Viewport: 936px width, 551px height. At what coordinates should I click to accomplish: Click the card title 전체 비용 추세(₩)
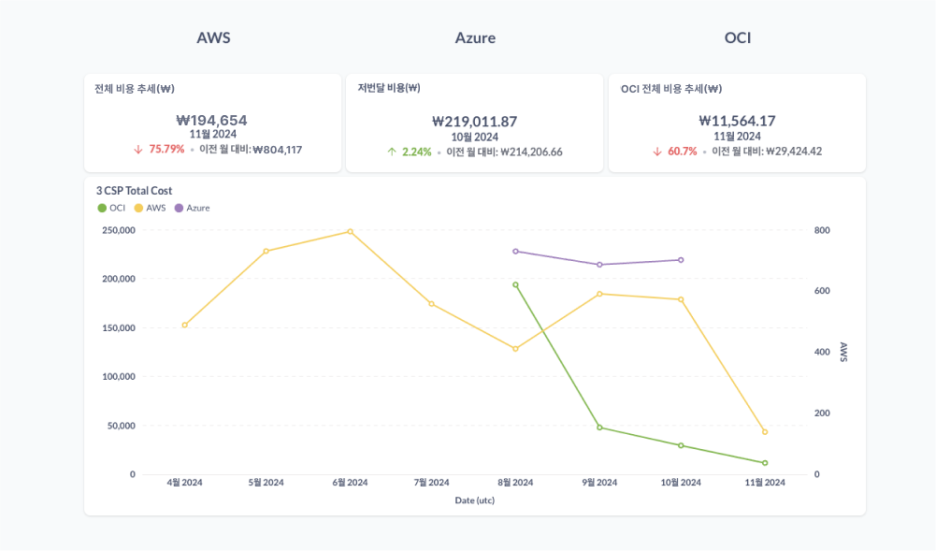point(134,89)
